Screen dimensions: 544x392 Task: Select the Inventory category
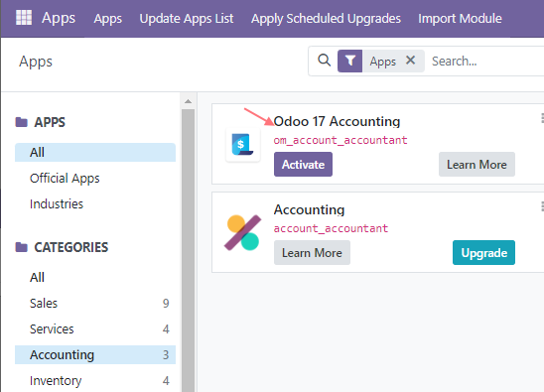pyautogui.click(x=95, y=380)
